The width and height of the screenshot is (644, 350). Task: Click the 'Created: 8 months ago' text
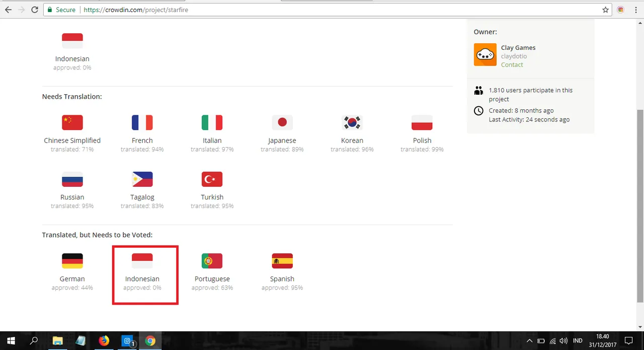[521, 110]
